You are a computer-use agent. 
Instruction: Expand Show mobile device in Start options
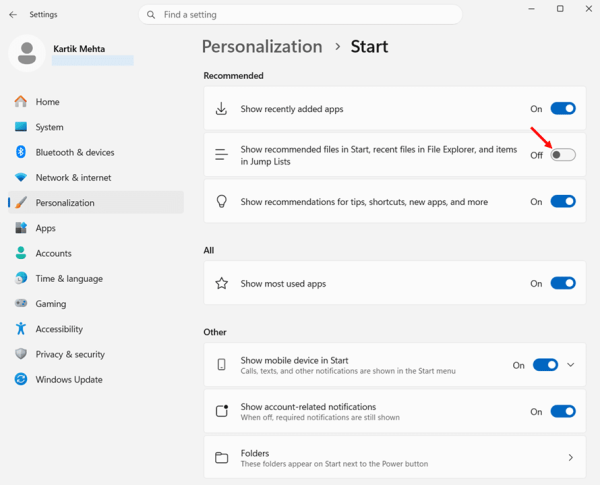pos(571,365)
